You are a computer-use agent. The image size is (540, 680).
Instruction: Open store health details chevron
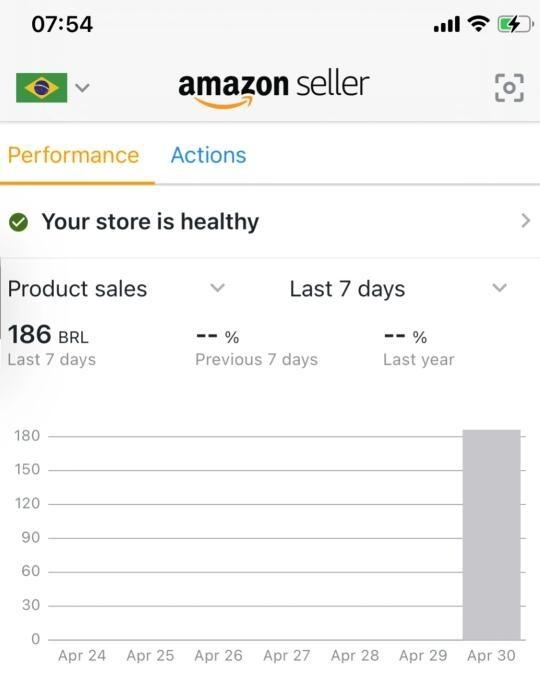click(x=525, y=221)
